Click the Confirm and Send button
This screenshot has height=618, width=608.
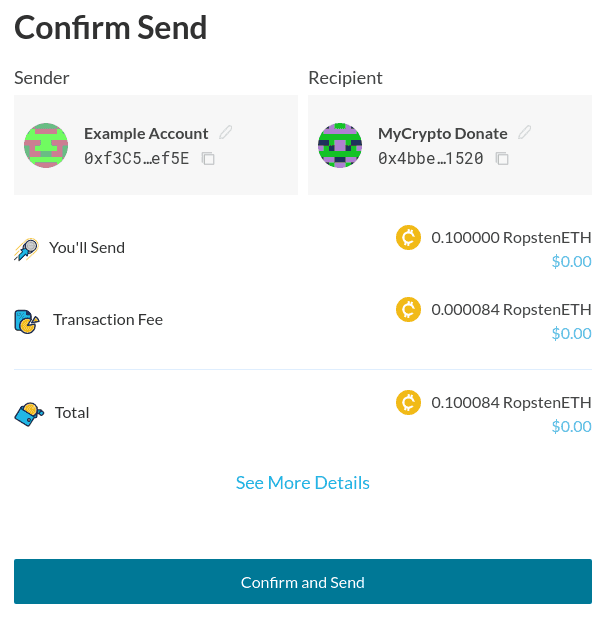point(303,581)
